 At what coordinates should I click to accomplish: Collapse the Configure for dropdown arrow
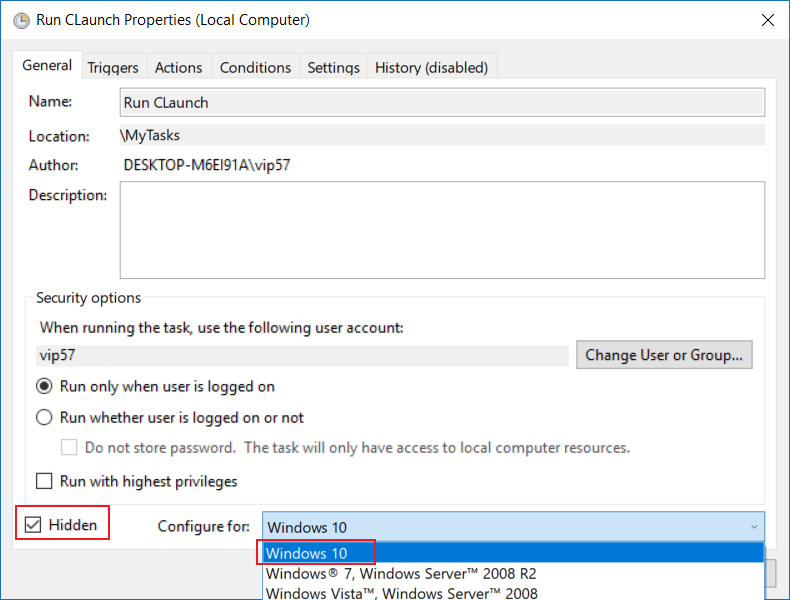pyautogui.click(x=752, y=527)
